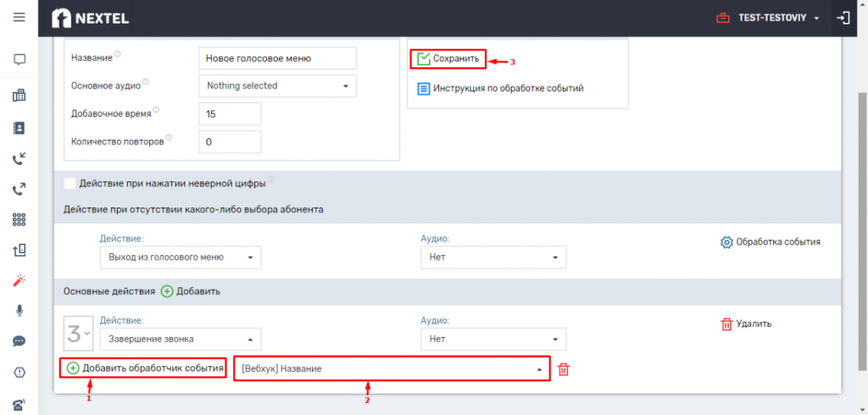Open incoming calls sidebar icon
The image size is (868, 415).
coord(19,160)
